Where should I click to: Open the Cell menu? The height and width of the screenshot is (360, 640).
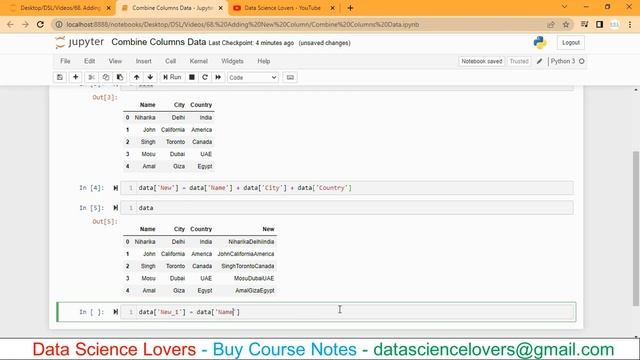point(170,61)
